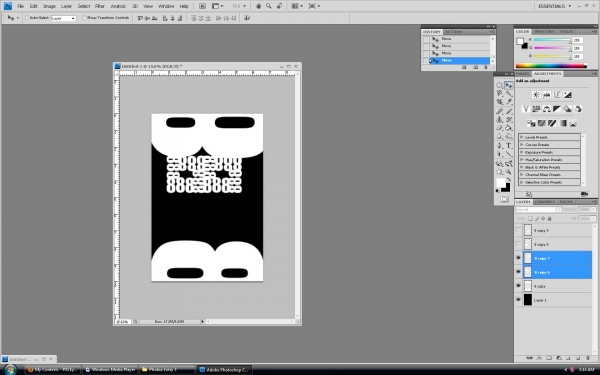
Task: Select Hand tool in application bar
Action: coord(258,6)
